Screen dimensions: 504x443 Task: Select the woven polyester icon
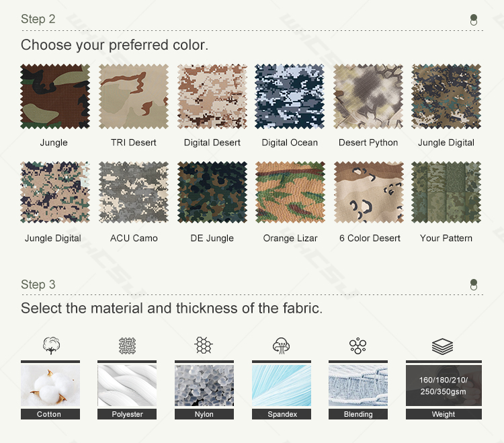pyautogui.click(x=127, y=346)
